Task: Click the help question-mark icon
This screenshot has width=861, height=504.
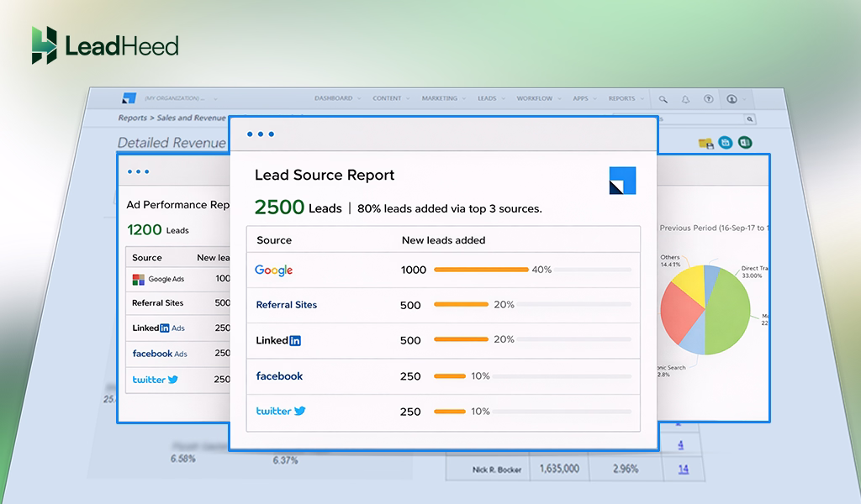Action: (x=709, y=99)
